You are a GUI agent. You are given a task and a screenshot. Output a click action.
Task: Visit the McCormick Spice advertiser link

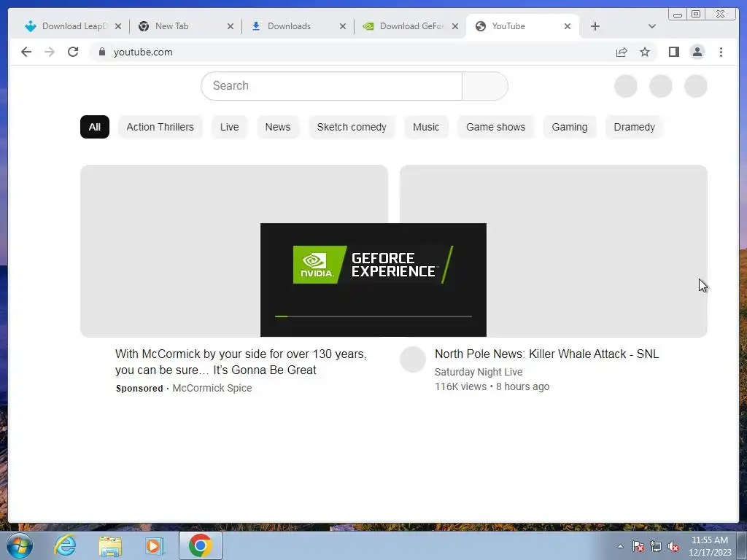[x=212, y=388]
